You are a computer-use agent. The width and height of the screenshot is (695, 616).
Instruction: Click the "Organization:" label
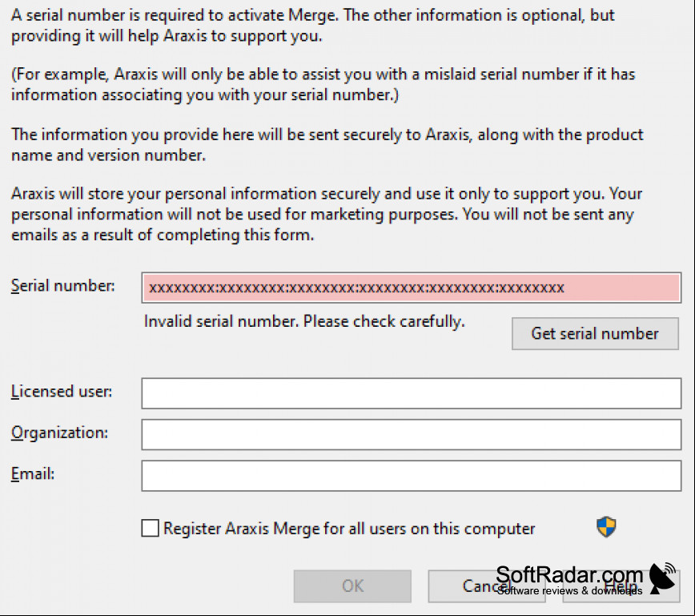tap(59, 433)
